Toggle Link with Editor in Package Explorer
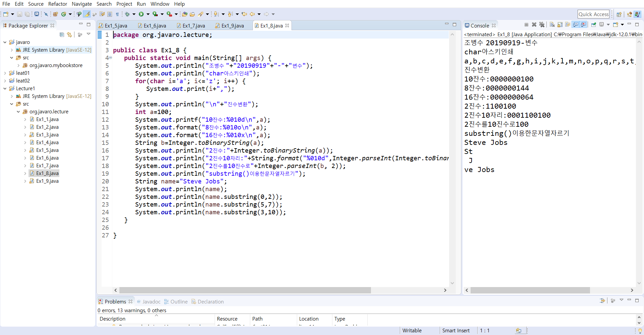644x335 pixels. click(69, 35)
